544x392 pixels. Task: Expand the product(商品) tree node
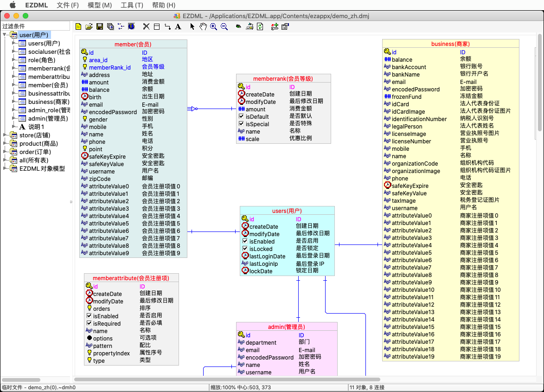click(x=5, y=143)
